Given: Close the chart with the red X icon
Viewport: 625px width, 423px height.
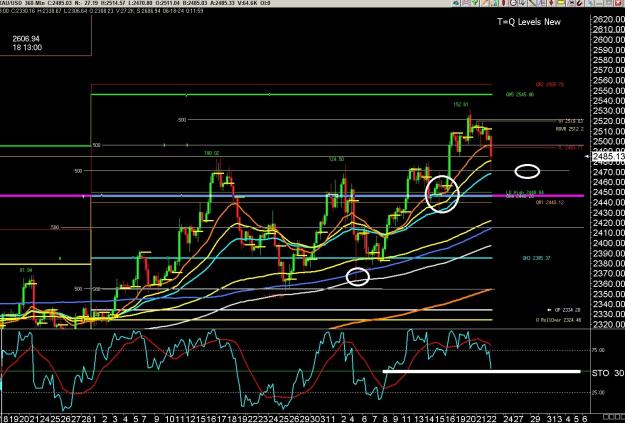Looking at the screenshot, I should click(x=618, y=3).
